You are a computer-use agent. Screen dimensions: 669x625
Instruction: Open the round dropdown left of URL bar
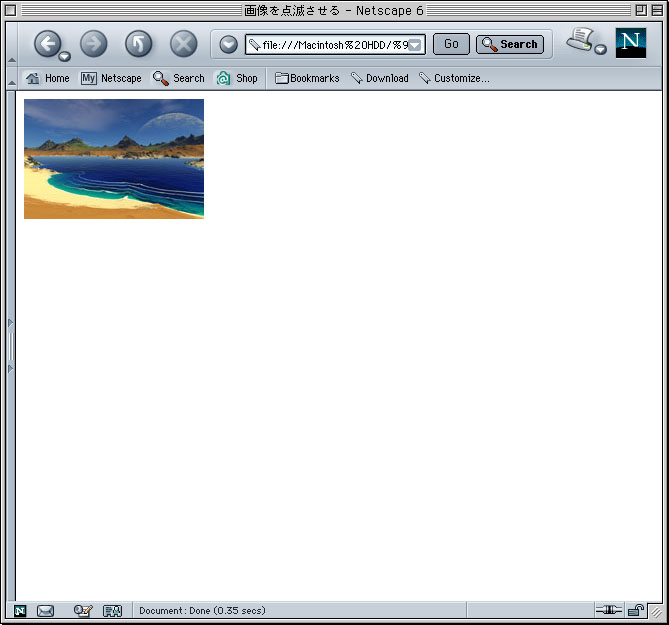(x=229, y=44)
